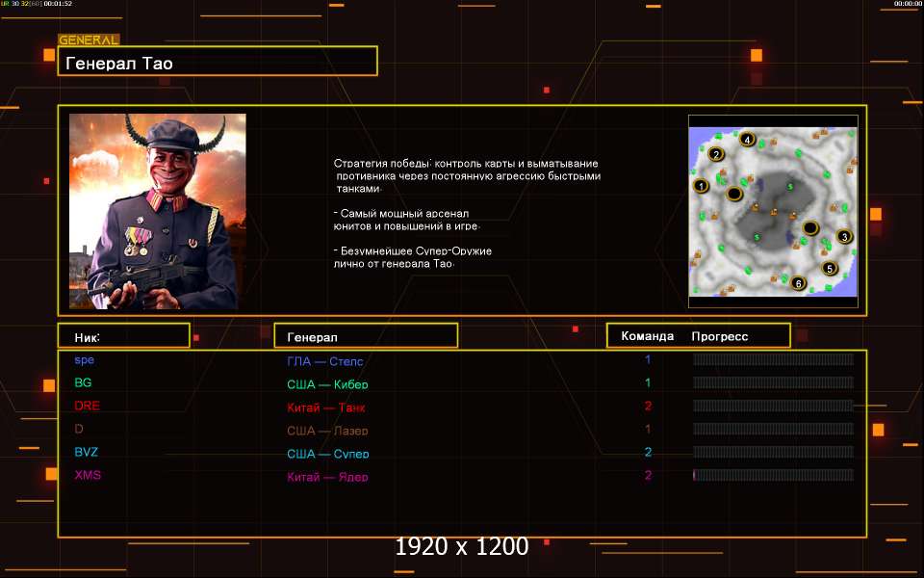The image size is (924, 578).
Task: Click the Команда column header
Action: (x=648, y=336)
